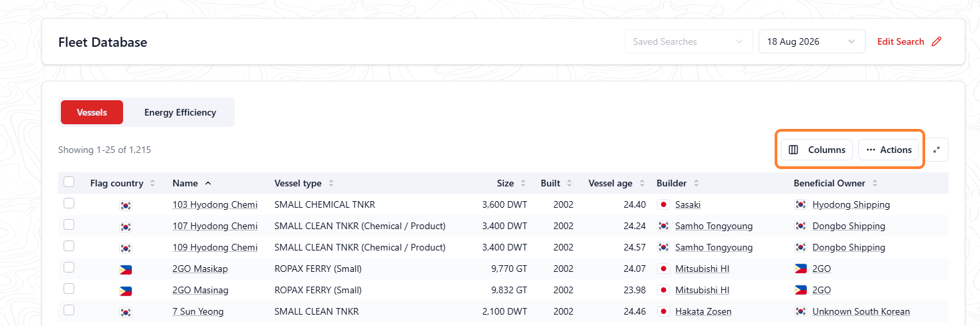Check the 107 Hyodong Chemi row checkbox
The image size is (980, 326).
pyautogui.click(x=69, y=224)
